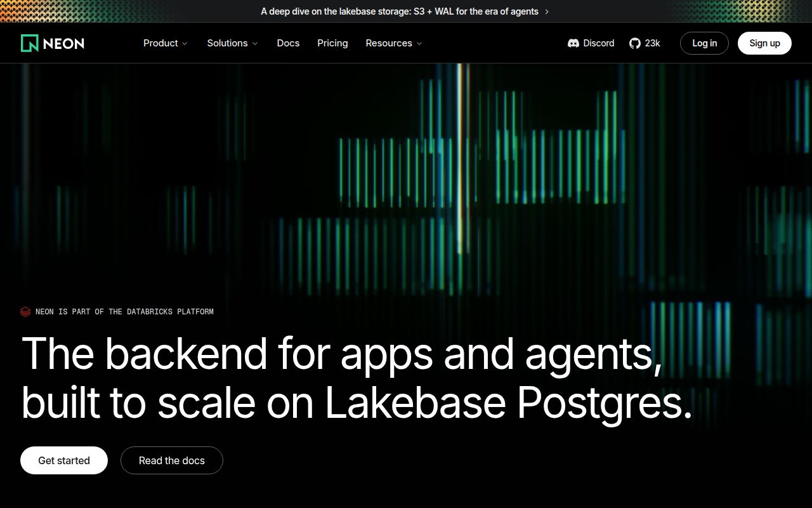The height and width of the screenshot is (508, 812).
Task: Expand the Solutions dropdown chevron
Action: coord(255,44)
